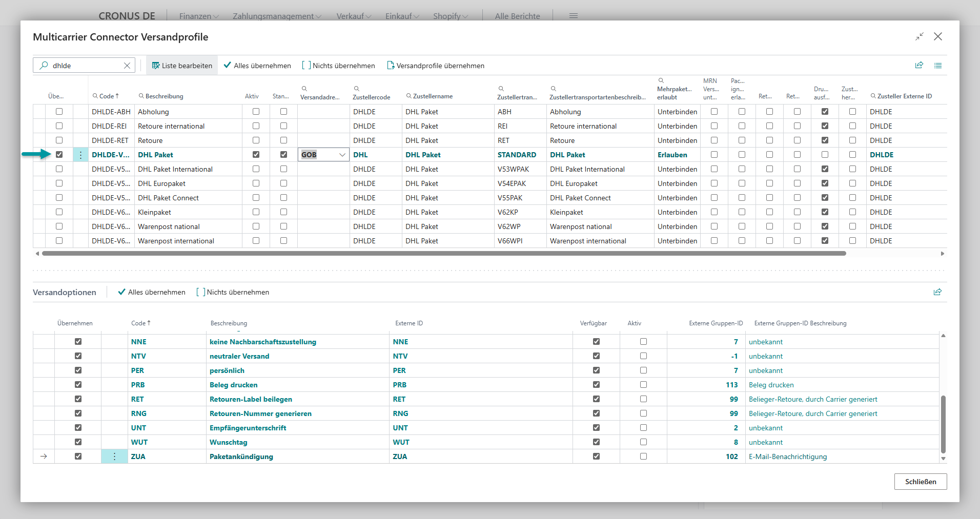The width and height of the screenshot is (980, 519).
Task: Open CRONUS DE company link
Action: (127, 16)
